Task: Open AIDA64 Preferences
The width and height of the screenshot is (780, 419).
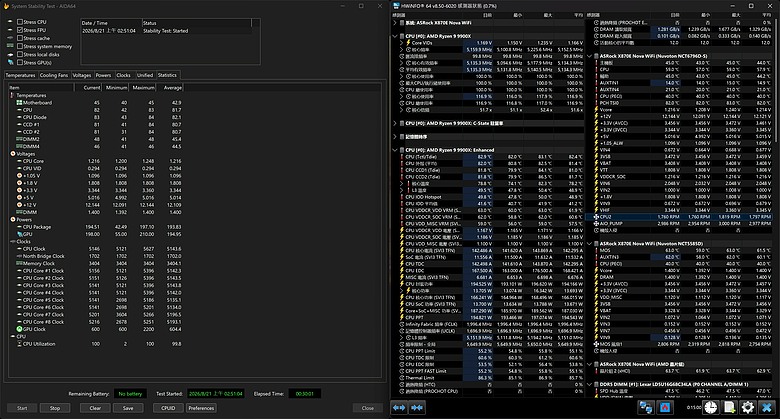Action: coord(201,408)
